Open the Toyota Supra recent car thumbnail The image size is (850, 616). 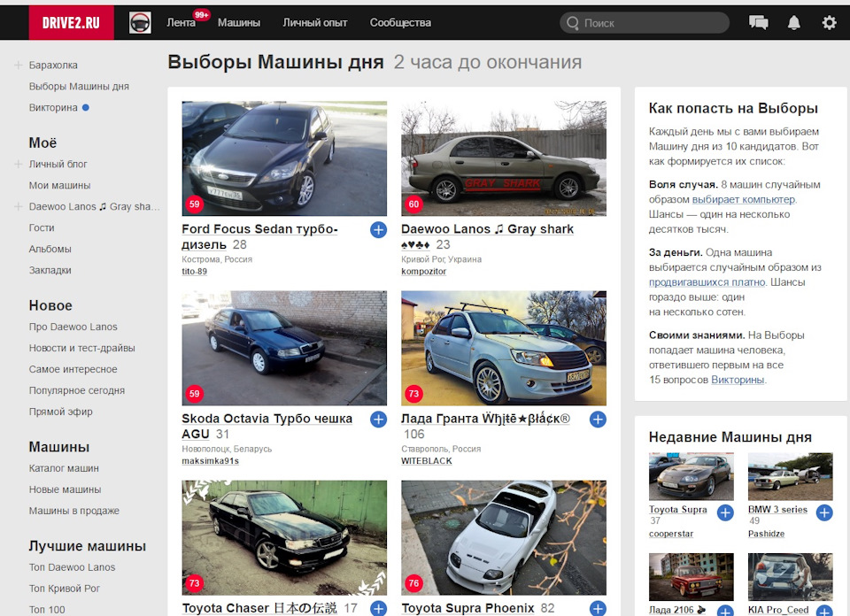[692, 476]
